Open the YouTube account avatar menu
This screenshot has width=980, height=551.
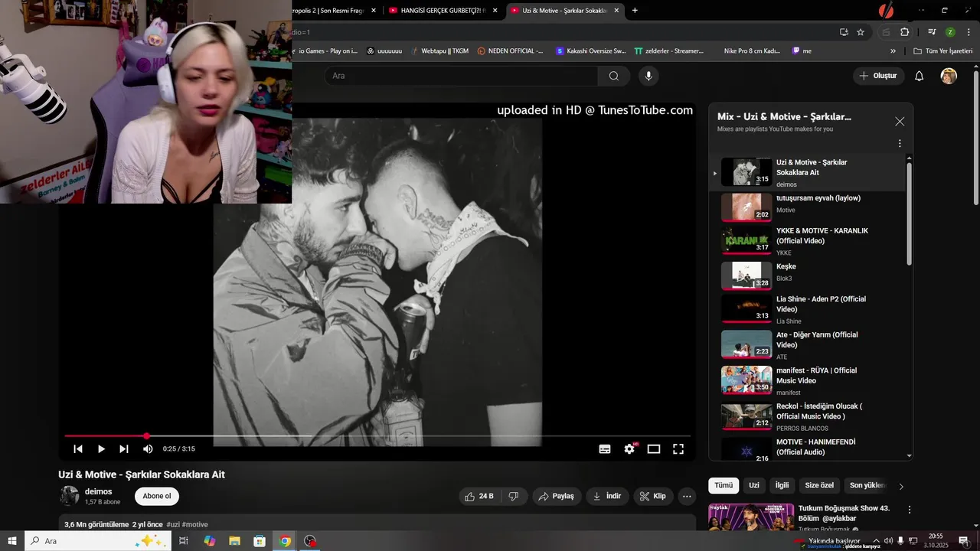tap(949, 76)
